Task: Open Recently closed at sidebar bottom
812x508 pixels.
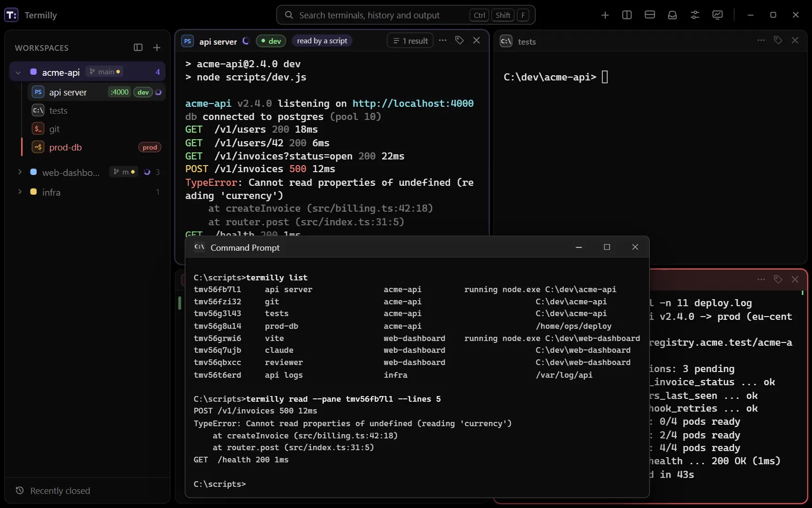Action: pyautogui.click(x=87, y=491)
